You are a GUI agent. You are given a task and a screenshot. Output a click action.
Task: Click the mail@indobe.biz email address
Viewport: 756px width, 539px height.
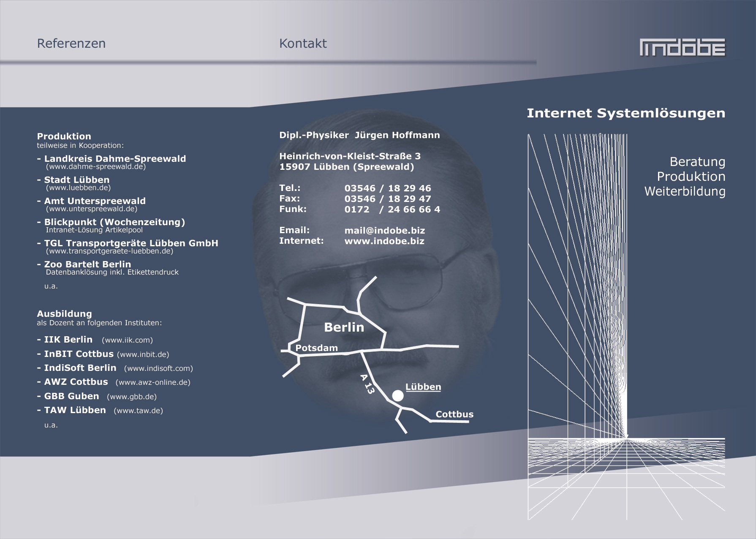pos(384,231)
